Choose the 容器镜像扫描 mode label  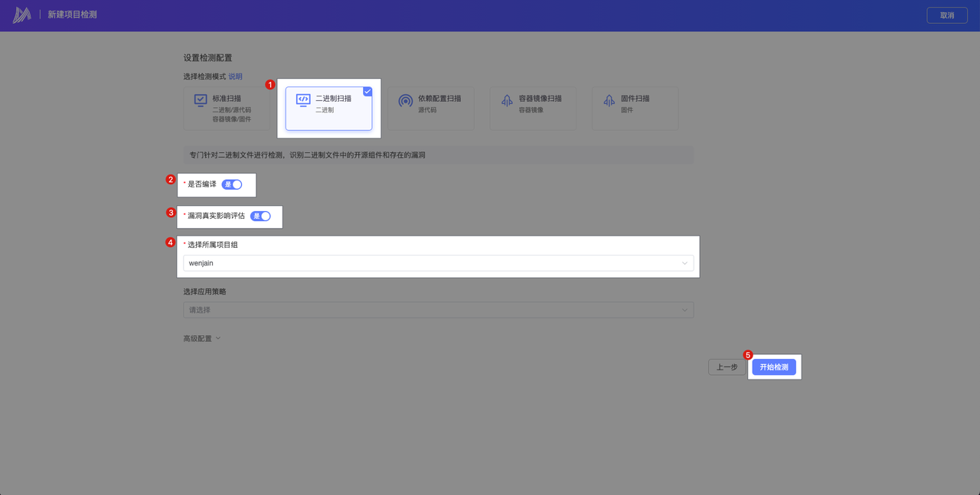pos(540,99)
